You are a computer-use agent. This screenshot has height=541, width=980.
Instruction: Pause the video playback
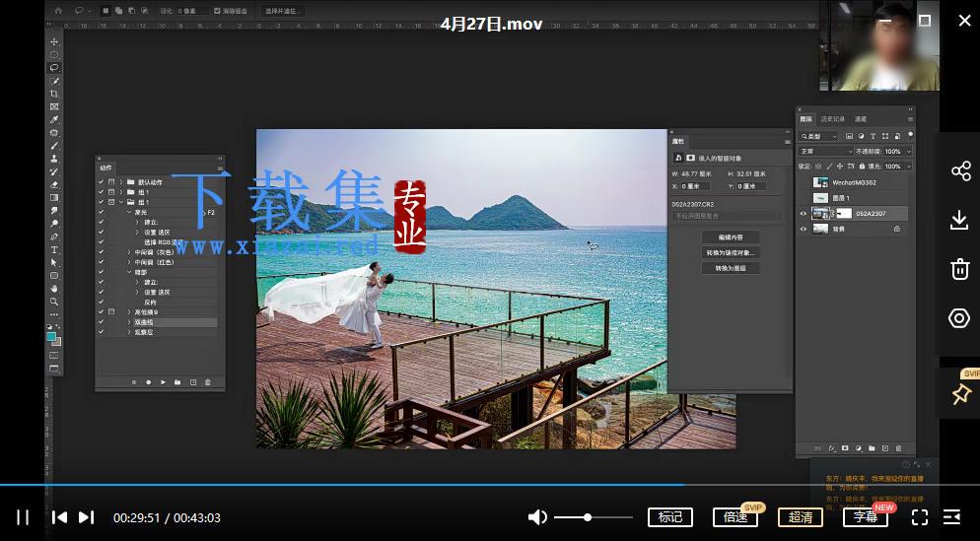23,517
